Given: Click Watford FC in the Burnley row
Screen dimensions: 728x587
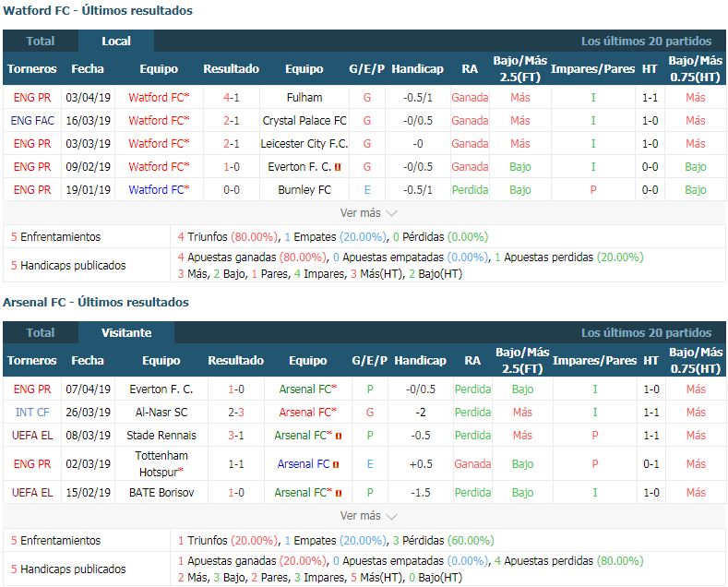Looking at the screenshot, I should tap(159, 190).
